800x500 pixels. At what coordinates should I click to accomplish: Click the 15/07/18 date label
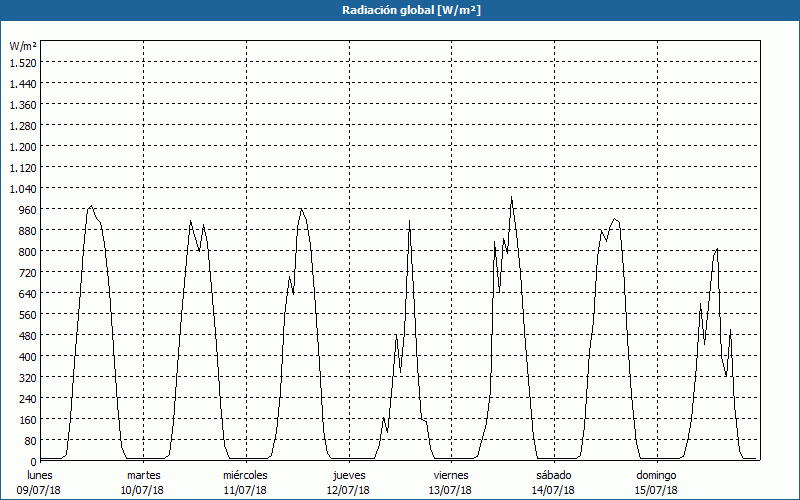click(656, 490)
